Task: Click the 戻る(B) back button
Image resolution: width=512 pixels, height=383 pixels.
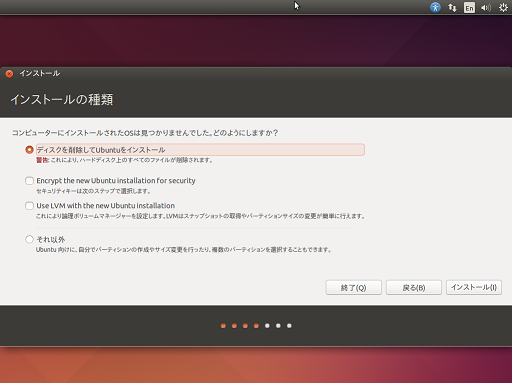Action: [414, 287]
